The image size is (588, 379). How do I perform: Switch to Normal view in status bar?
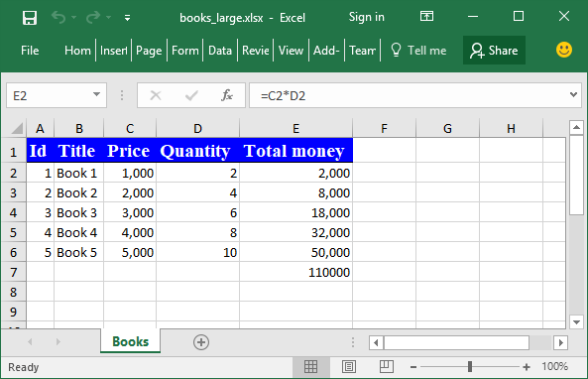(x=310, y=367)
